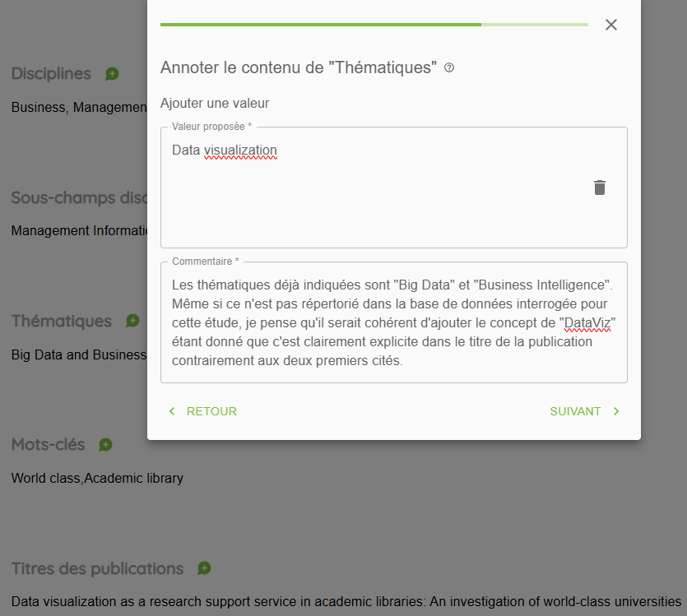Click the "Sous-champs disc" section heading
The width and height of the screenshot is (687, 616).
coord(79,197)
